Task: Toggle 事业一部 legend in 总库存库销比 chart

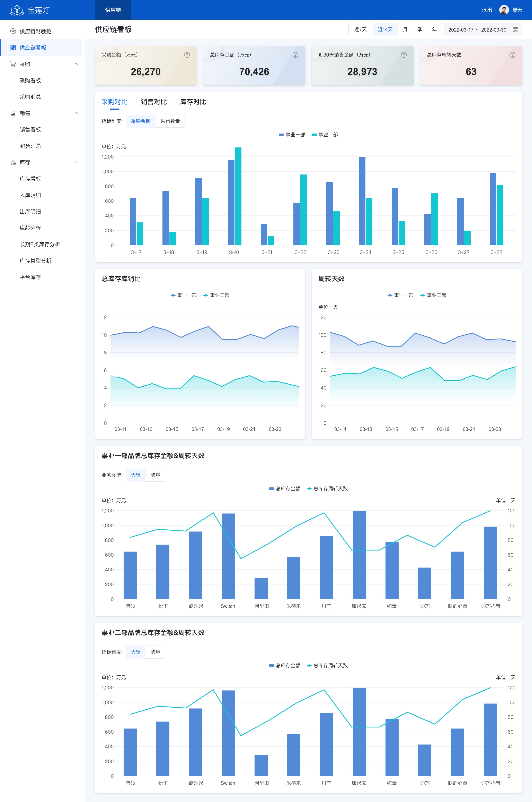Action: click(184, 295)
